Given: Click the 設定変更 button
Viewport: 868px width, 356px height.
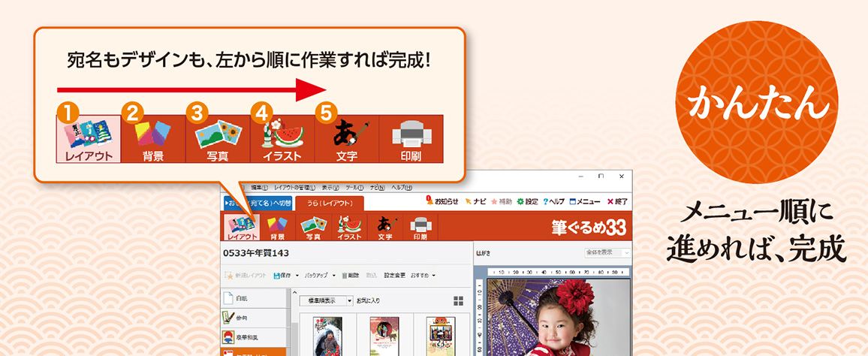Looking at the screenshot, I should [x=395, y=276].
